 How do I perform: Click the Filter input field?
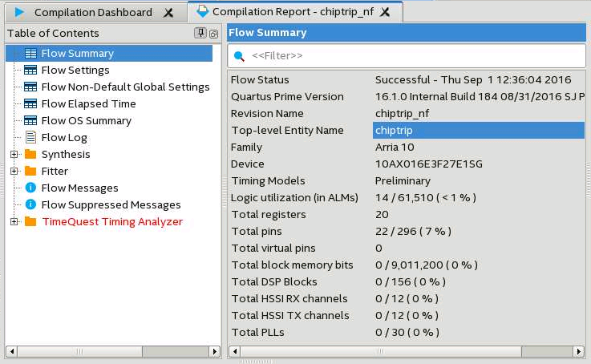click(413, 56)
